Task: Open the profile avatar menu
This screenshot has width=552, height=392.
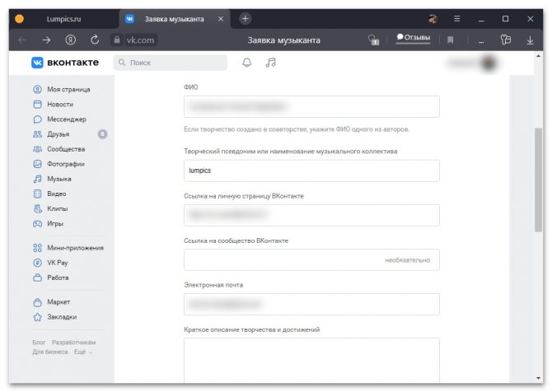Action: click(489, 63)
